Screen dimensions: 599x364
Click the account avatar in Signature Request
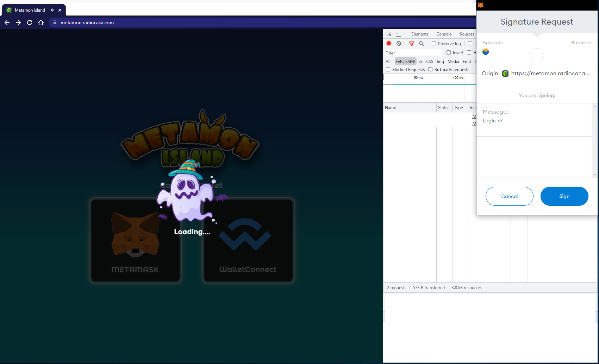(x=486, y=52)
